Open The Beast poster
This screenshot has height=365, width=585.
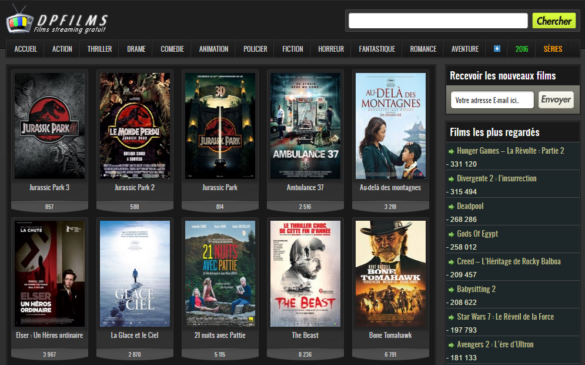tap(305, 274)
